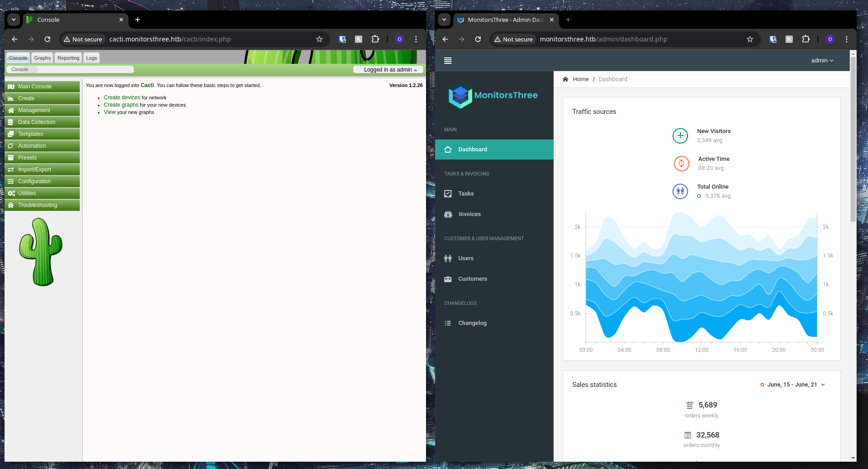868x469 pixels.
Task: Click the Configuration sliders icon in Cacti
Action: click(x=11, y=181)
